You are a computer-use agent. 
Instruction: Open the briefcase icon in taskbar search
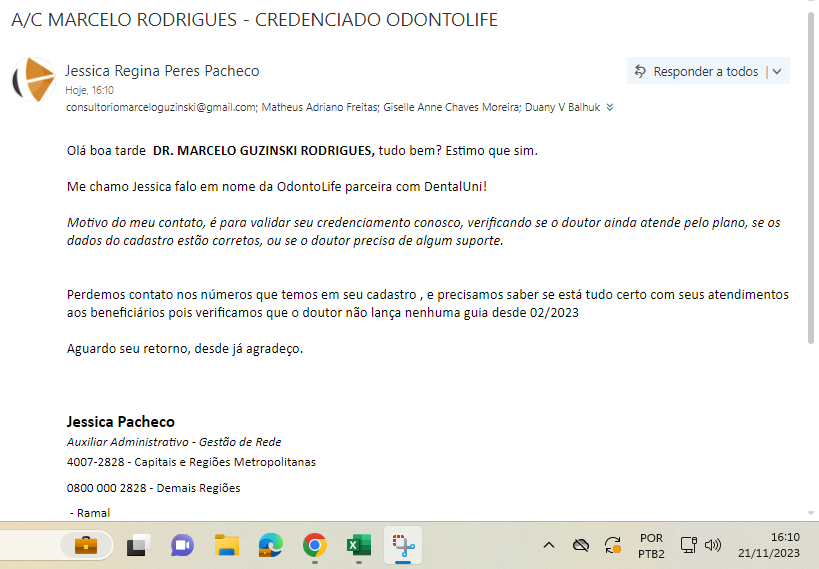click(86, 545)
